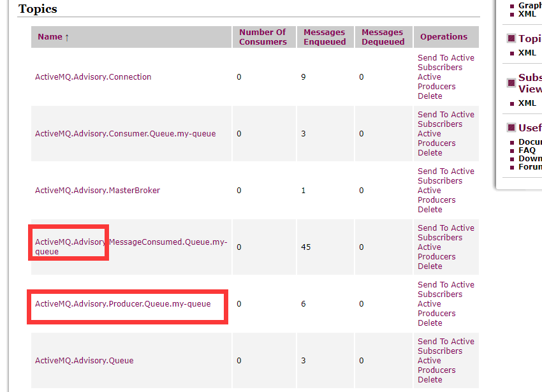Send To Active Subscribers for MessageConsumed topic
542x392 pixels.
pyautogui.click(x=446, y=232)
